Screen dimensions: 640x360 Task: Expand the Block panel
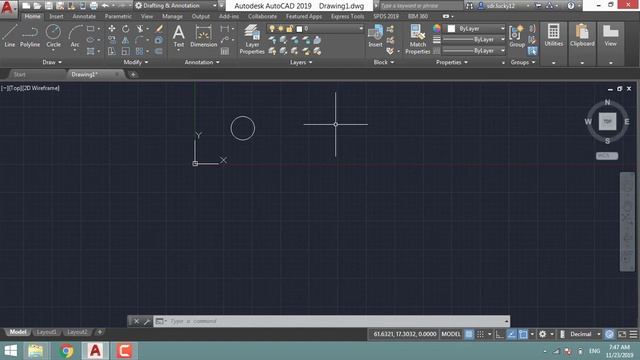coord(384,62)
